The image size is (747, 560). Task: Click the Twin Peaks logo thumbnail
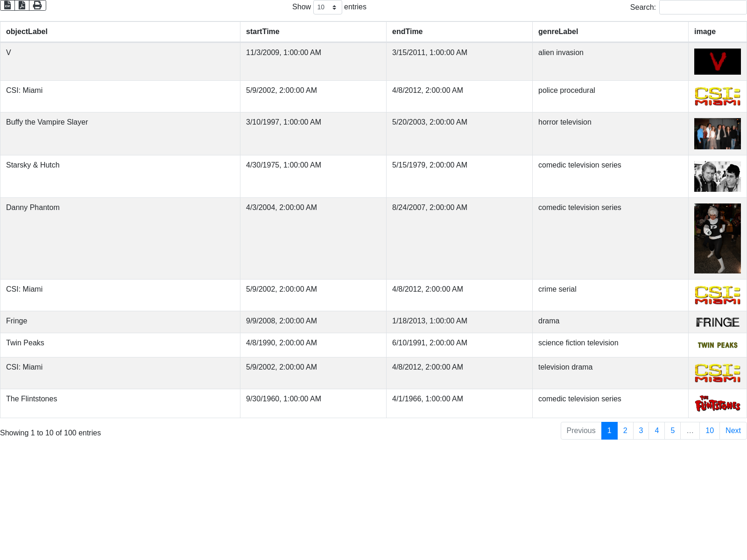coord(717,345)
